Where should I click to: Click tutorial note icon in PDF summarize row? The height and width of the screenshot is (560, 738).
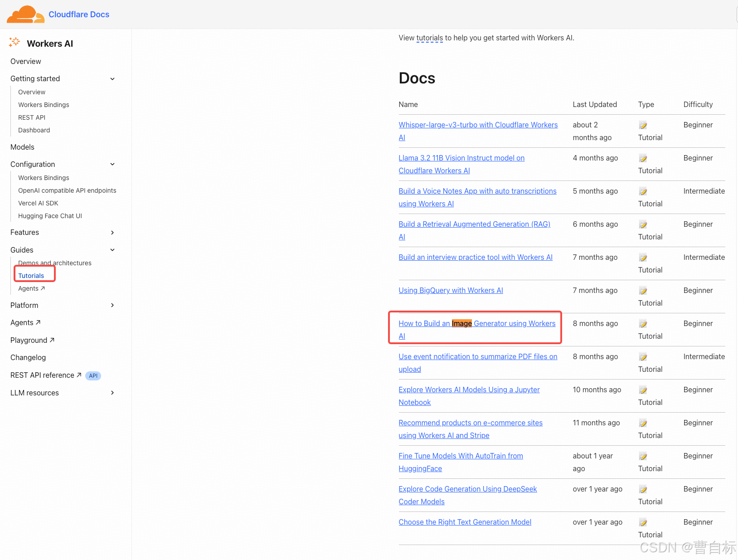click(643, 357)
